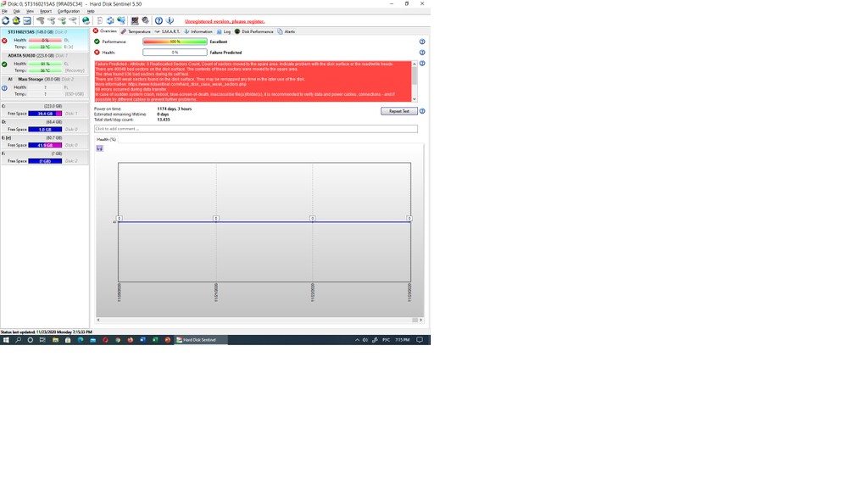Click help icon next to Repeat Test

pos(422,111)
